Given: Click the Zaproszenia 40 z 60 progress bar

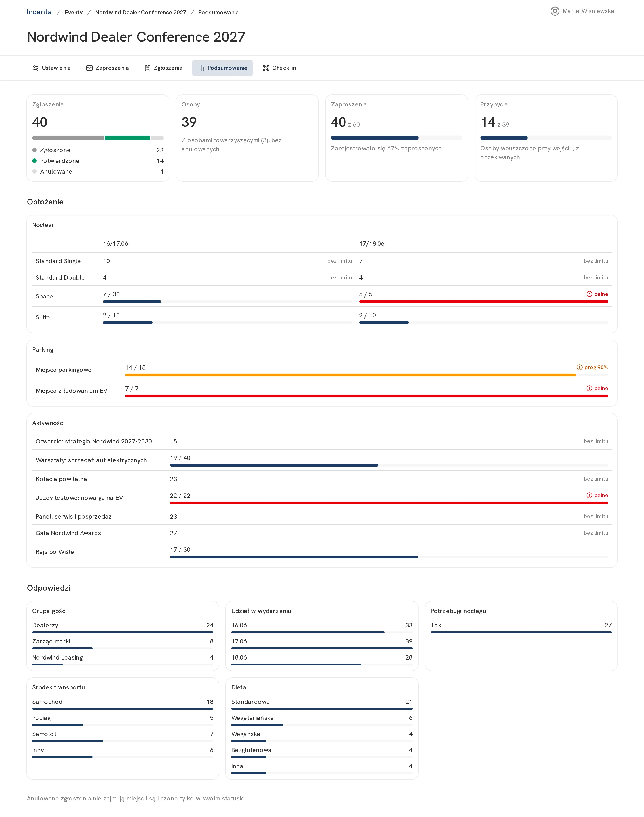Looking at the screenshot, I should [x=396, y=138].
